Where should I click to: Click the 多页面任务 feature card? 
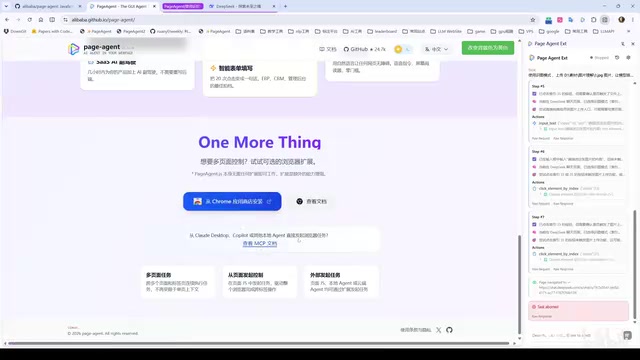coord(178,282)
